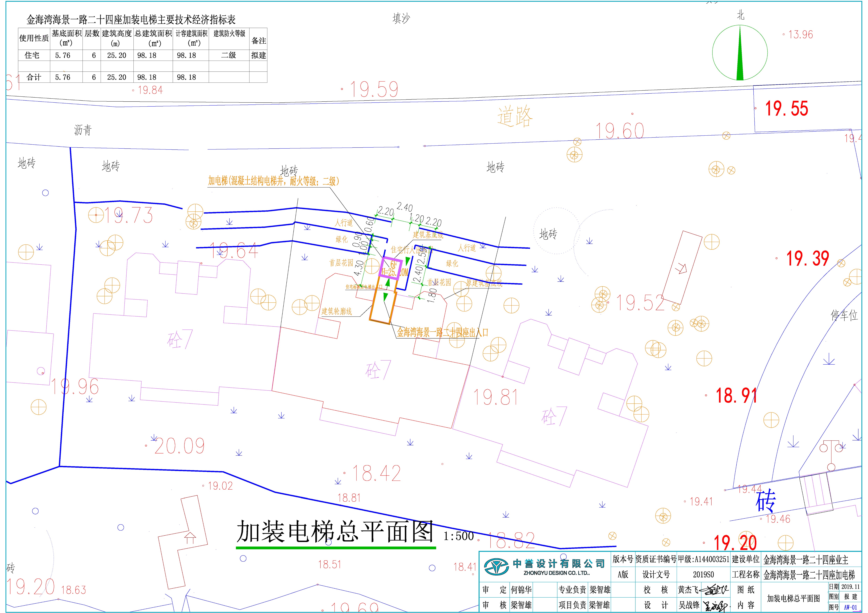
Task: Click the Zhongyu Design company logo emblem
Action: pos(497,567)
